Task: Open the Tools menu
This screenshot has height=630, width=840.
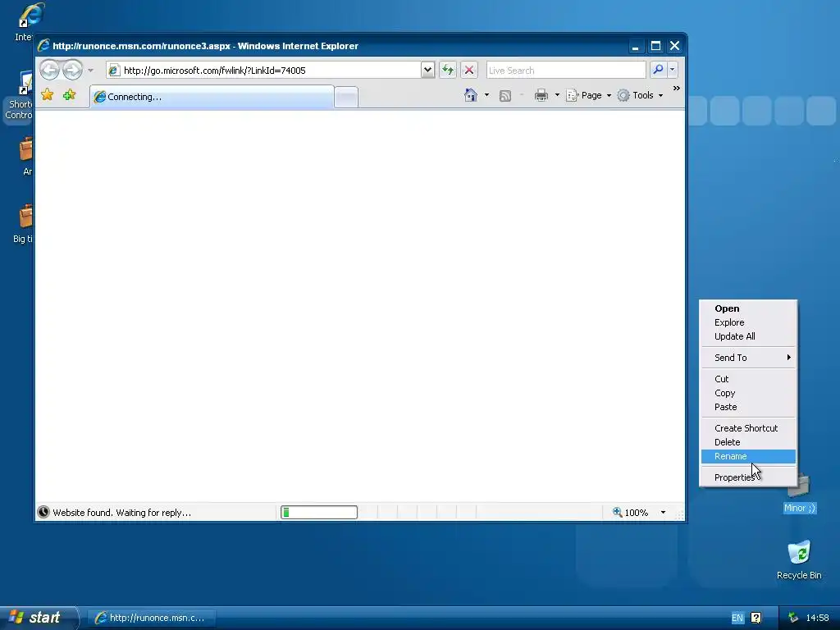Action: (x=640, y=95)
